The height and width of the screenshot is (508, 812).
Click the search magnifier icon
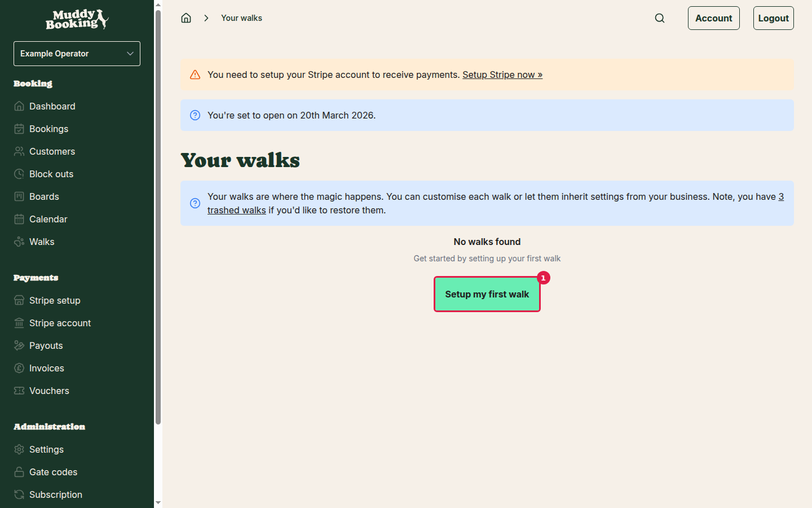coord(660,17)
